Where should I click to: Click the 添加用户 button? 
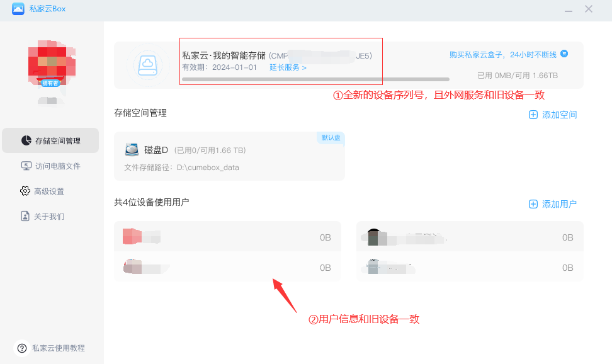click(x=553, y=204)
